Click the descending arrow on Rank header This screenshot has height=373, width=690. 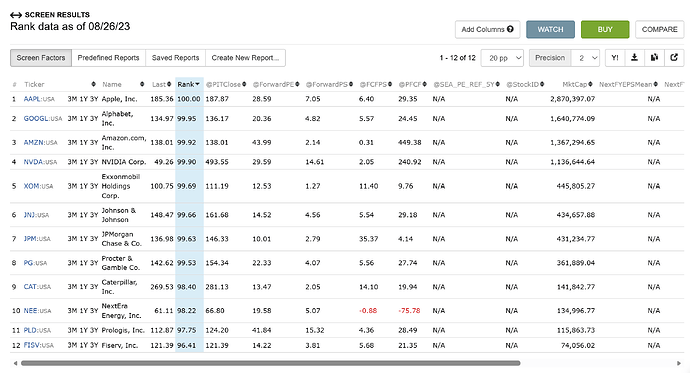pos(197,84)
